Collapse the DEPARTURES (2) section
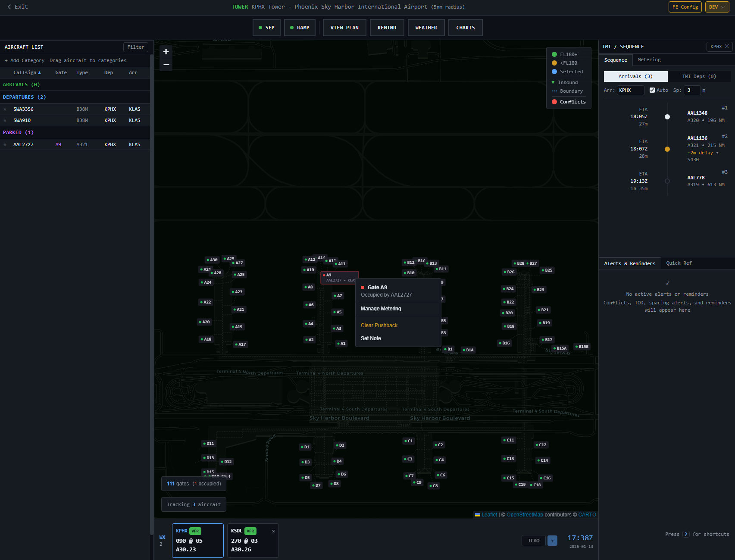The width and height of the screenshot is (735, 560). point(25,97)
